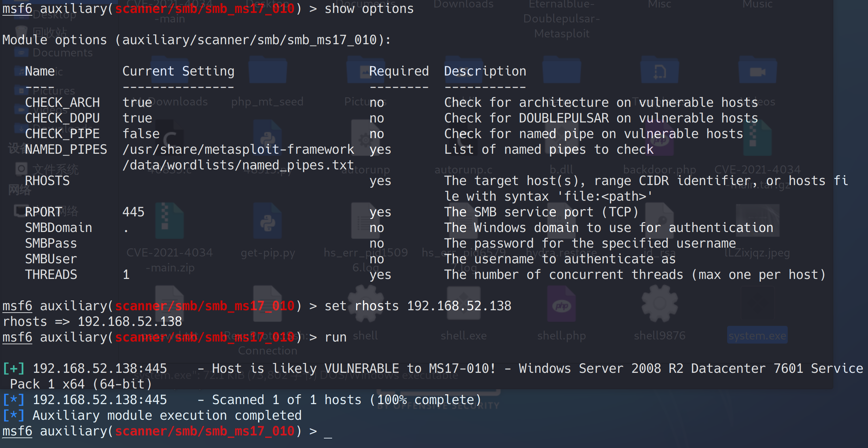
Task: Open Documents in the sidebar
Action: click(62, 53)
